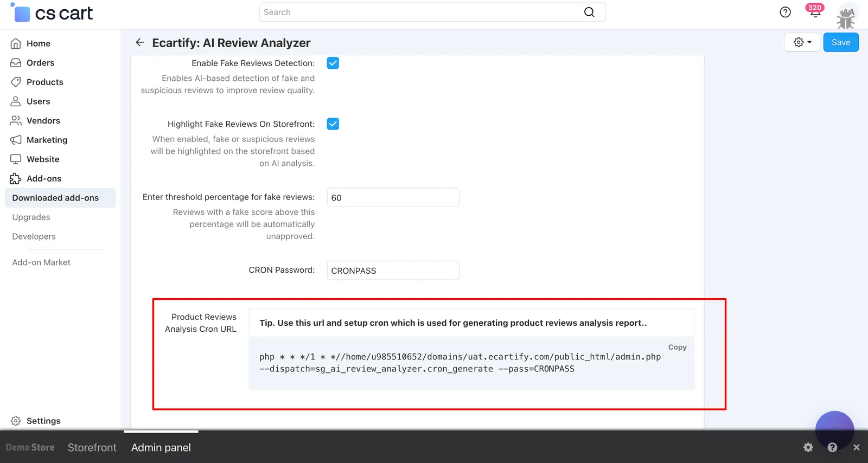
Task: Close the bottom demo bar
Action: click(x=856, y=447)
